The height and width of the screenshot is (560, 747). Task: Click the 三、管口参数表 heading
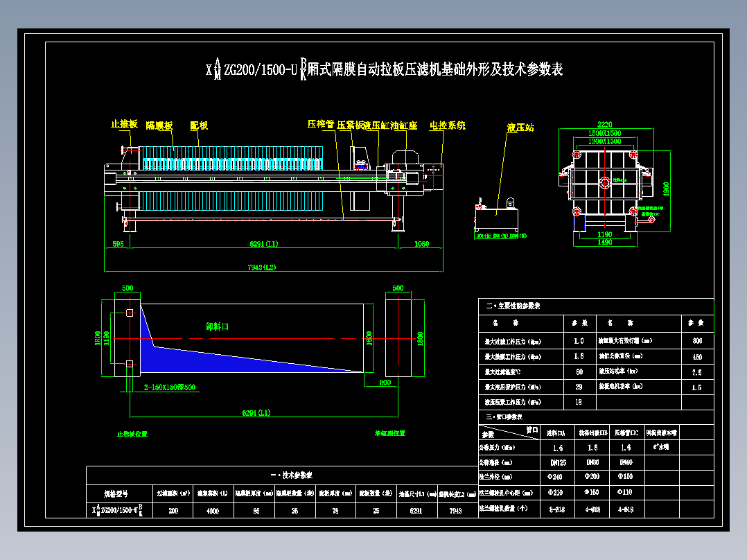pos(504,417)
